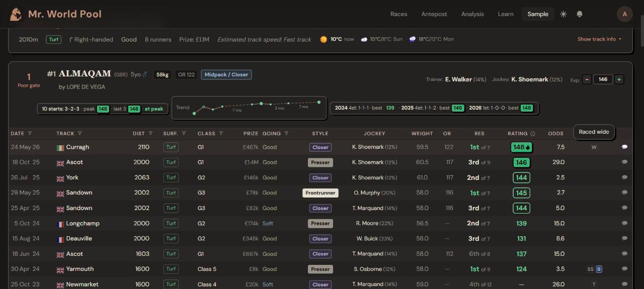Click the sunny 10°C weather icon
The height and width of the screenshot is (289, 644).
(324, 39)
